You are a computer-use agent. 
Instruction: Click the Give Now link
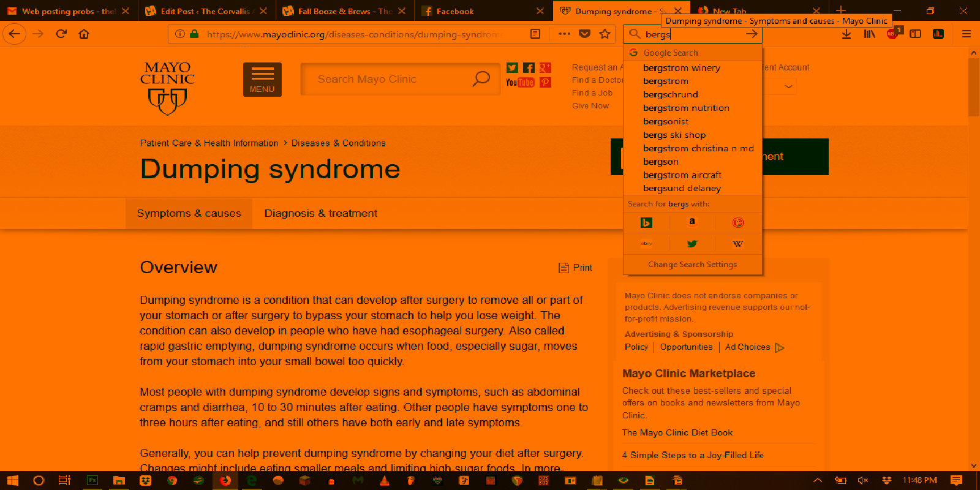click(590, 106)
